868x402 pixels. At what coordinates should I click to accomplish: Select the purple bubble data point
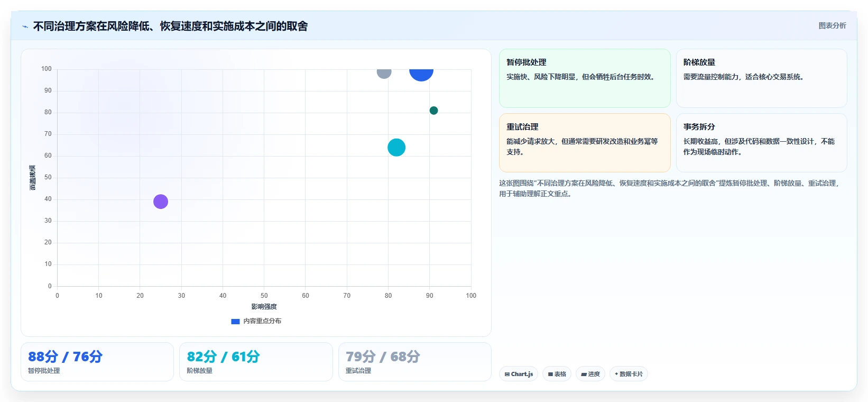(x=161, y=202)
